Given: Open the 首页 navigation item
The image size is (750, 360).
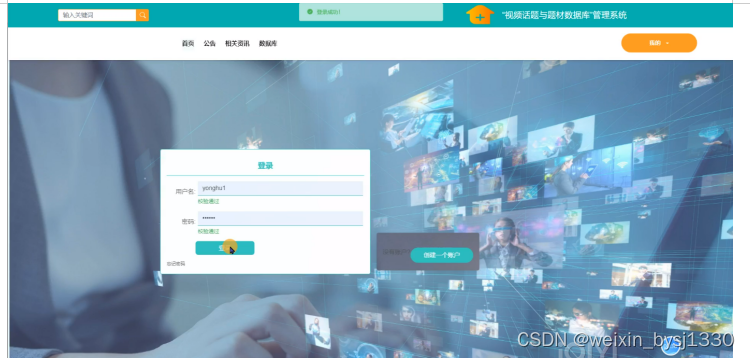Looking at the screenshot, I should (188, 44).
